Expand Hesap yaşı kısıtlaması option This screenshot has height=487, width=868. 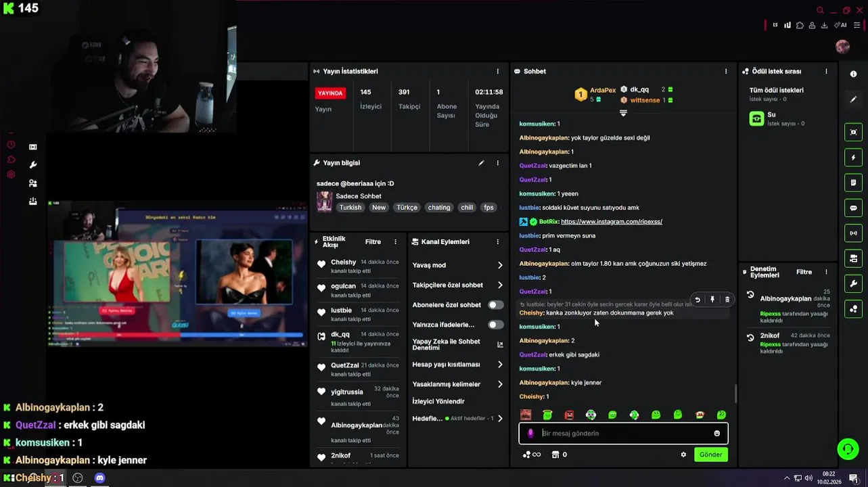pyautogui.click(x=457, y=365)
